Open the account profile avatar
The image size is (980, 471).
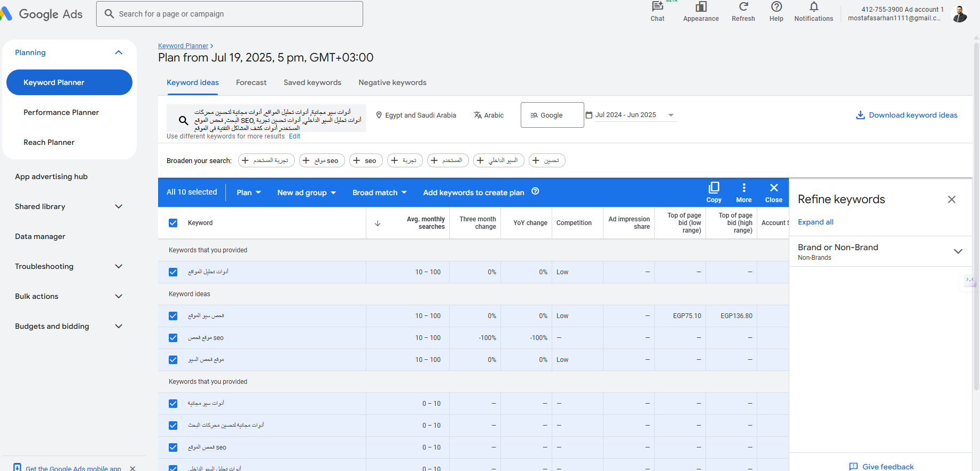point(960,14)
